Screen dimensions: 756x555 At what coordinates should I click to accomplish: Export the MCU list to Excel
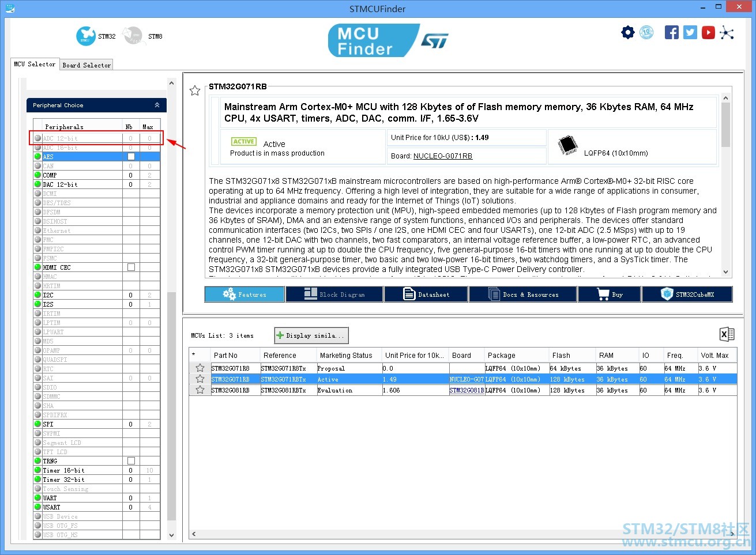coord(727,334)
